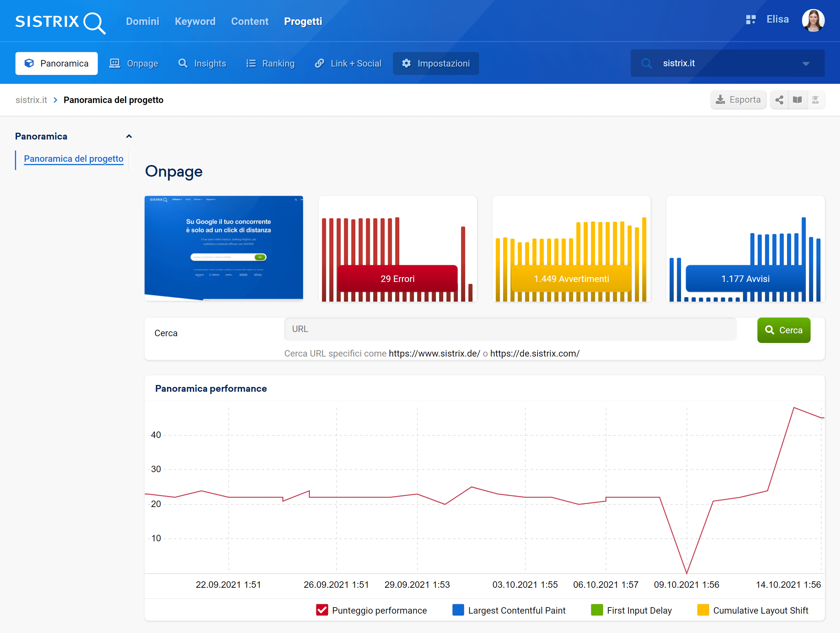
Task: Collapse the Panoramica sidebar section
Action: (x=129, y=136)
